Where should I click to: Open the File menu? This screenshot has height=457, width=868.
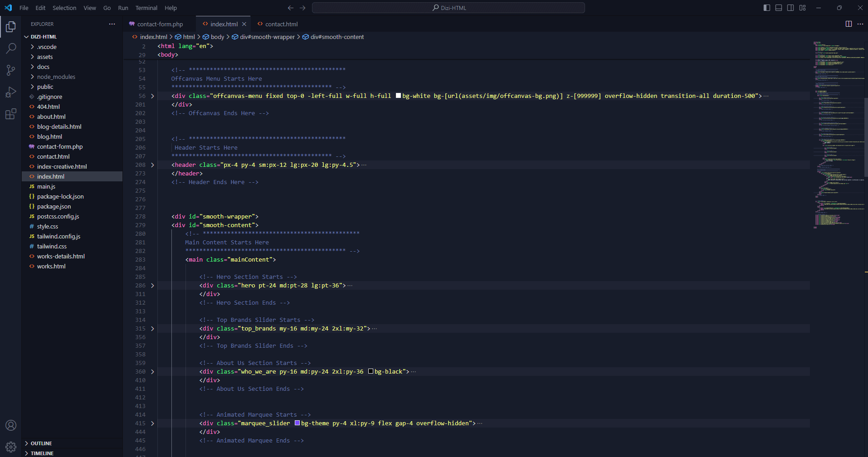[x=24, y=8]
